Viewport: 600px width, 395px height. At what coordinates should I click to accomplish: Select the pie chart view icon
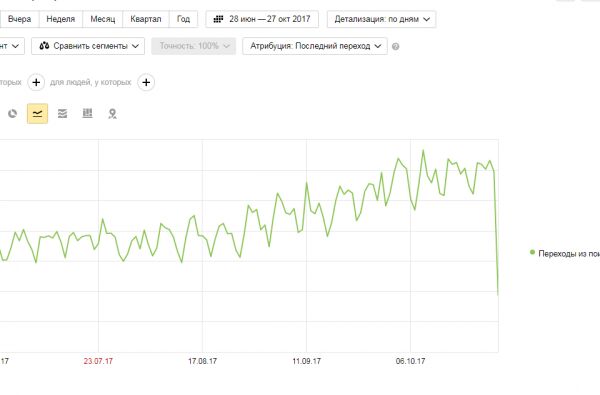(x=12, y=114)
